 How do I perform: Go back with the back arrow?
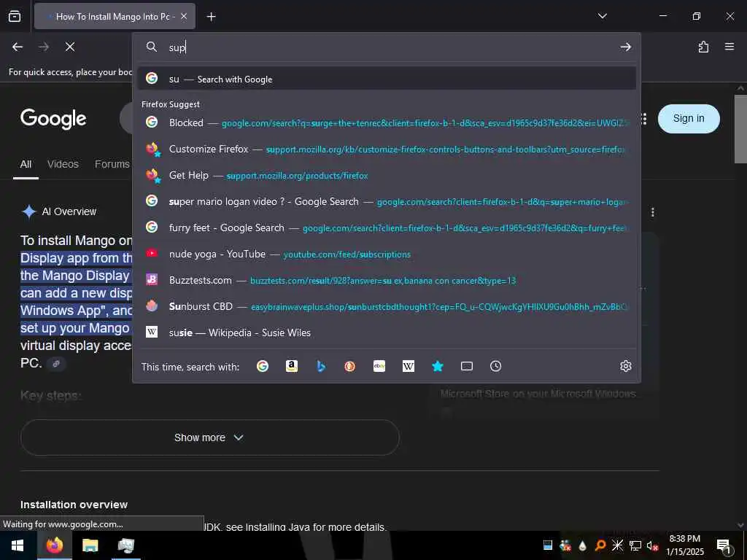(18, 47)
